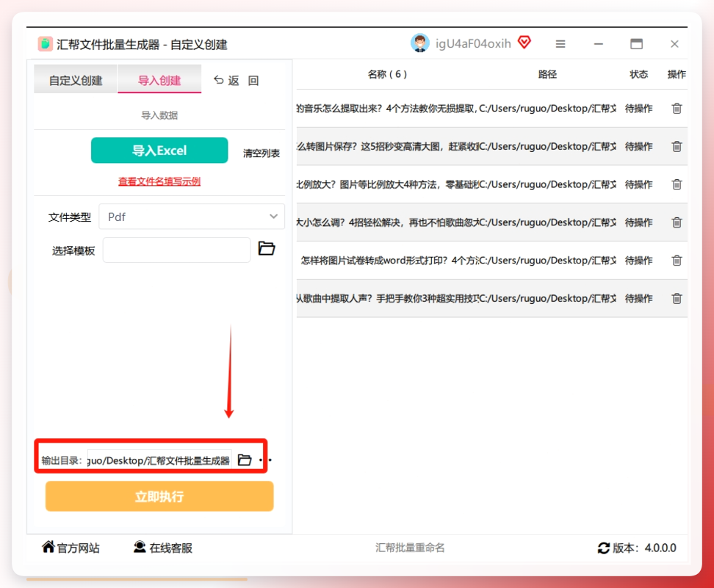Click the 操作 column header
The height and width of the screenshot is (588, 714).
click(x=677, y=74)
